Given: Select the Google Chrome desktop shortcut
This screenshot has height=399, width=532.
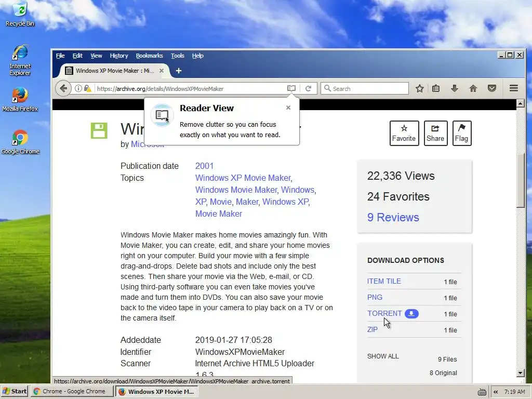Looking at the screenshot, I should click(x=20, y=142).
